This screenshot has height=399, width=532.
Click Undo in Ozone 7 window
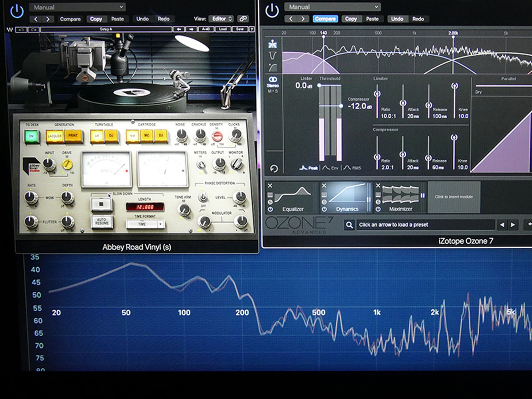397,19
